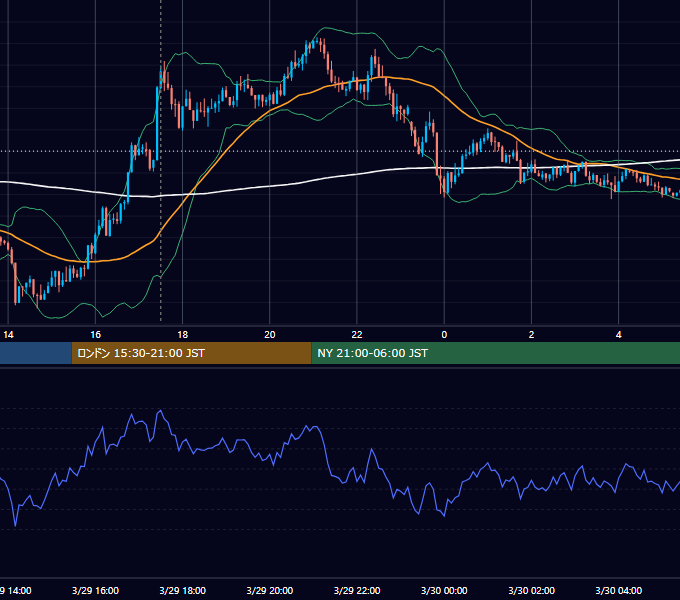The image size is (680, 600).
Task: Select the NY 21:00-06:00 JST session bar
Action: point(496,353)
